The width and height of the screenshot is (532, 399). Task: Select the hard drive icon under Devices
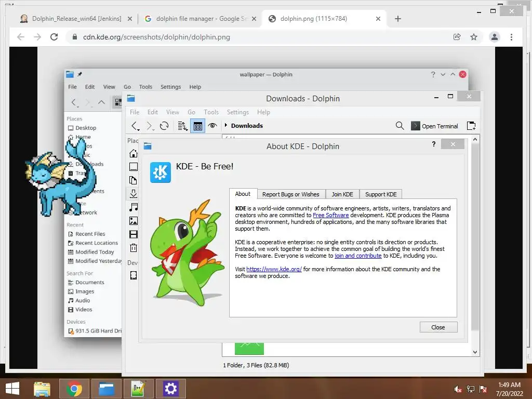tap(134, 275)
